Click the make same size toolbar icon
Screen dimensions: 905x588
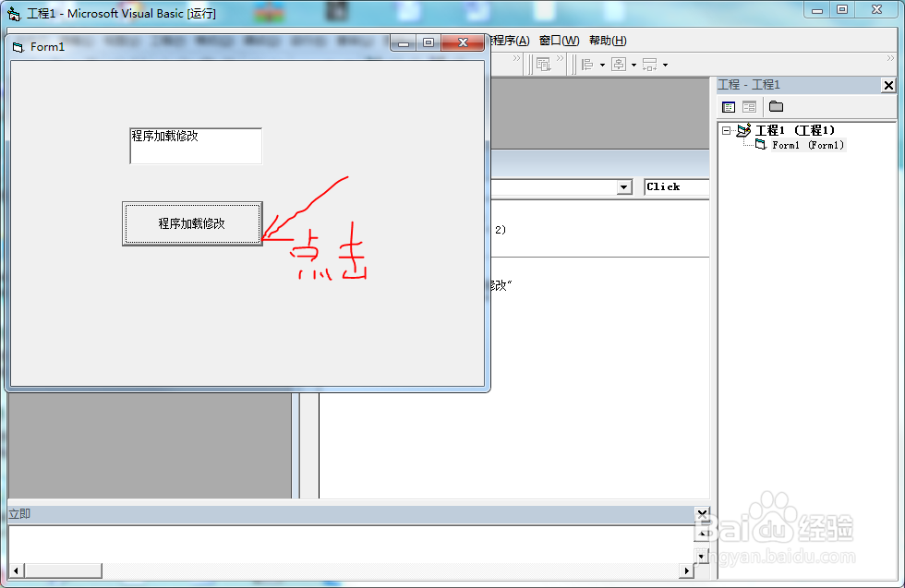tap(650, 65)
